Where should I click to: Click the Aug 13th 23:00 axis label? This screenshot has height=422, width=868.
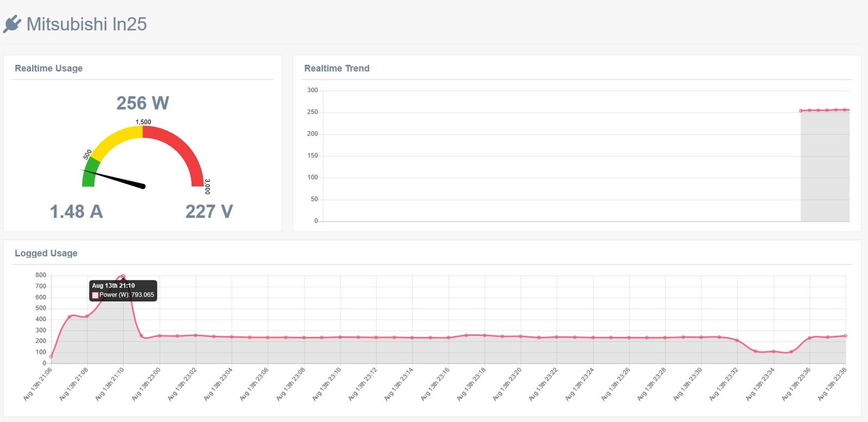click(x=146, y=385)
